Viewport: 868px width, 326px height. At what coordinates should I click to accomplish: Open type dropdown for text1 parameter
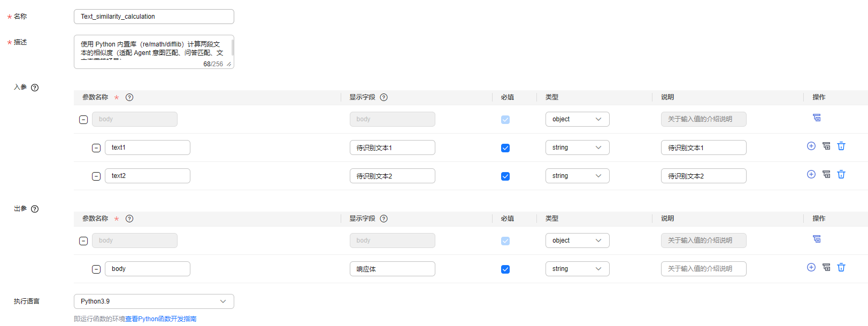click(577, 148)
